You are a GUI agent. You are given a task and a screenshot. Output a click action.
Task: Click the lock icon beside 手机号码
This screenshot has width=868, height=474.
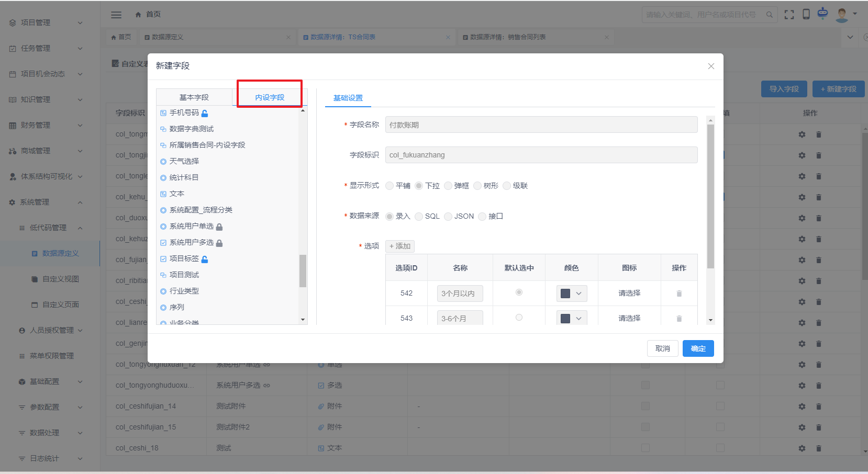point(205,113)
